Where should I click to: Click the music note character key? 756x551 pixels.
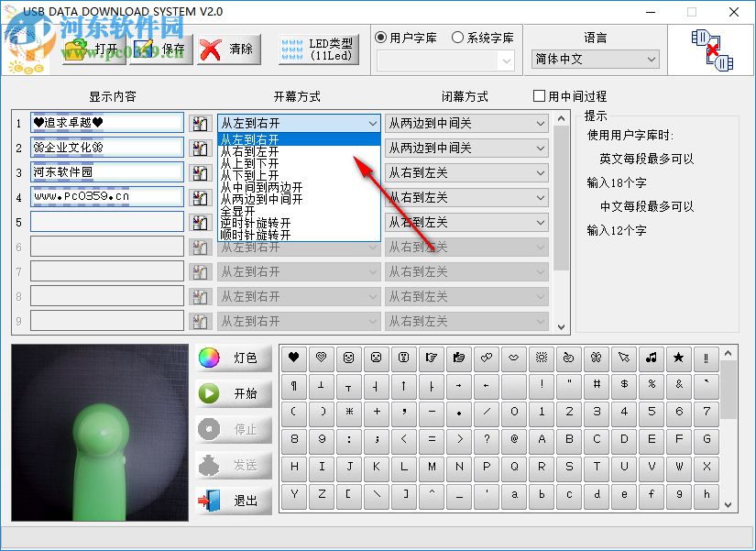point(652,358)
